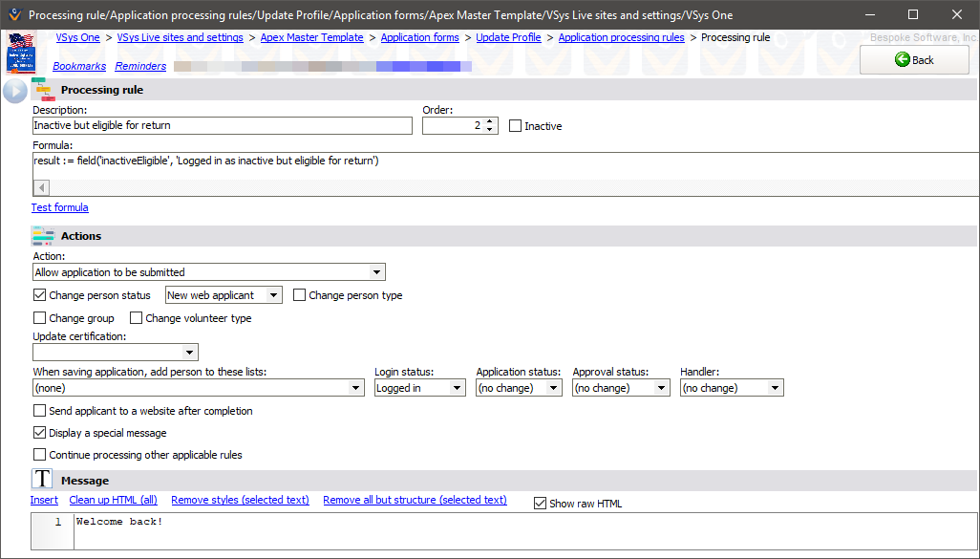Click the Actions section header icon
This screenshot has height=559, width=980.
43,235
